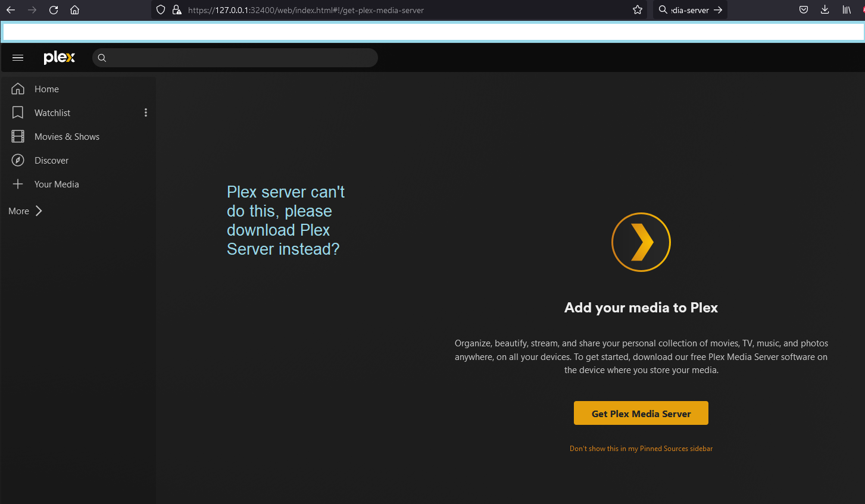Select Your Media in the sidebar

[57, 184]
